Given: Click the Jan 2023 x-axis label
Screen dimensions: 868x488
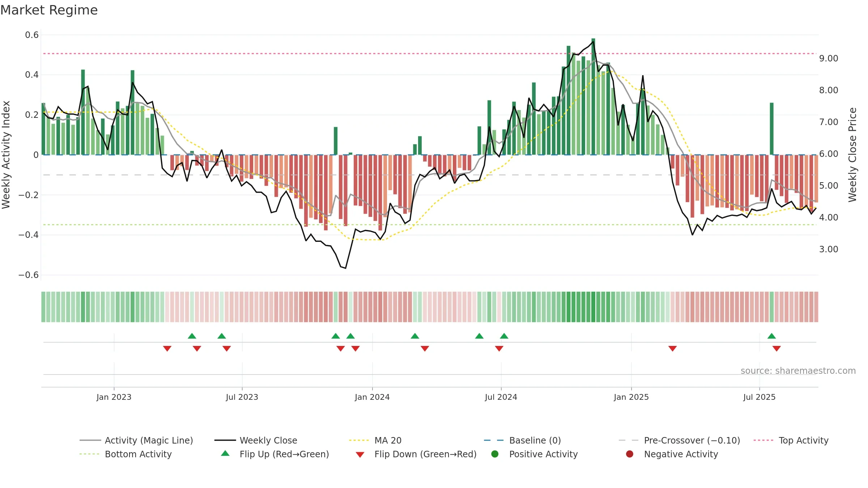Looking at the screenshot, I should tap(114, 397).
